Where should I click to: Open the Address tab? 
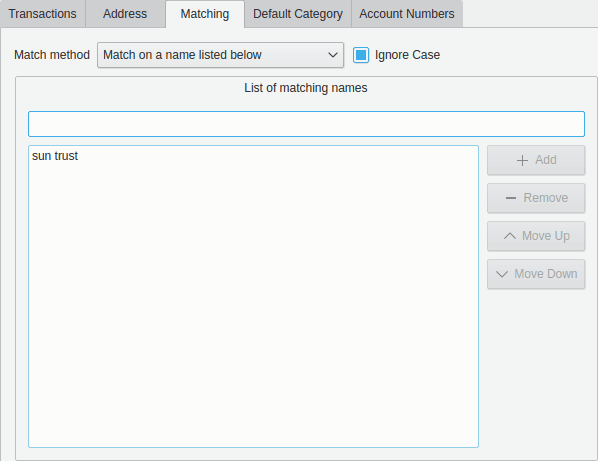pos(125,14)
